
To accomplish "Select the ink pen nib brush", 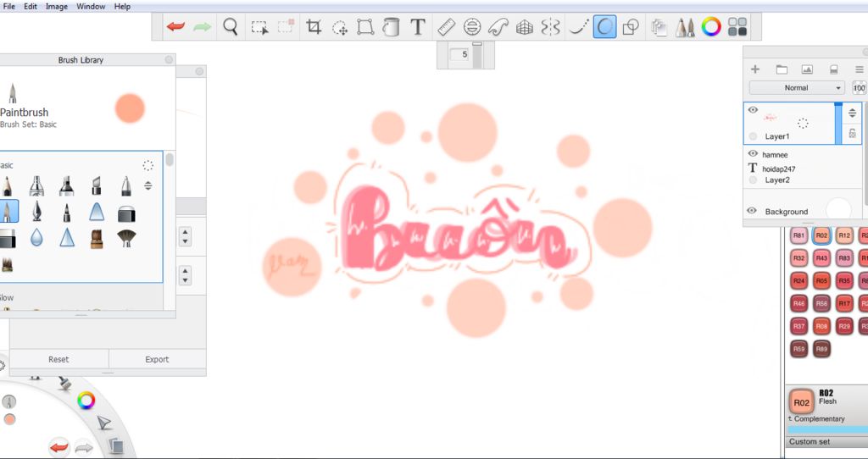I will pos(36,211).
